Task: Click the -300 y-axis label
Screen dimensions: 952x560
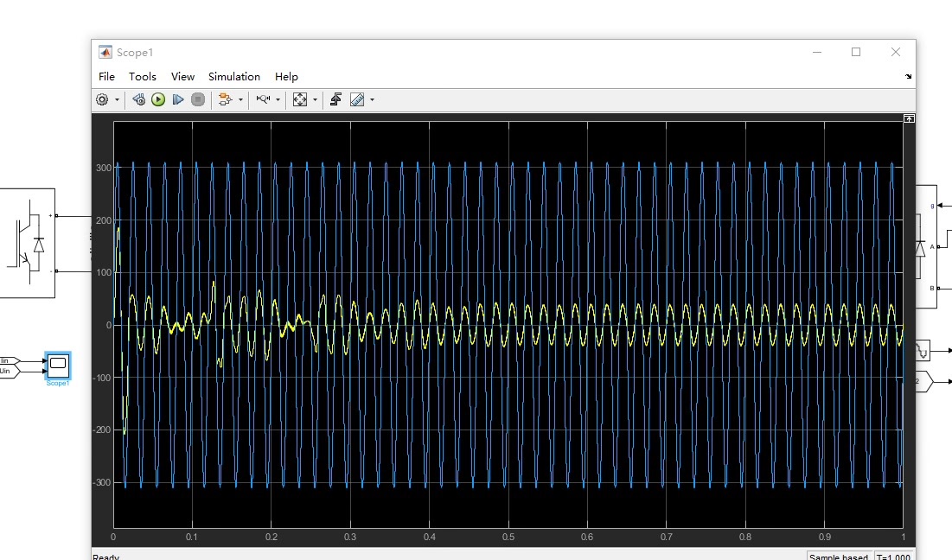Action: [102, 482]
